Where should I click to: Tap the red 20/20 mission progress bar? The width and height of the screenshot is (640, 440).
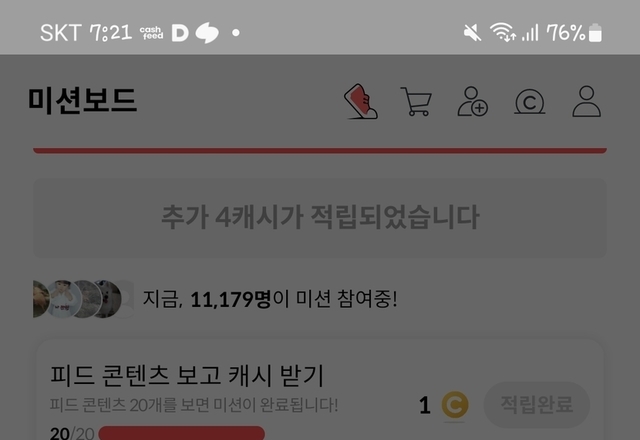pyautogui.click(x=182, y=433)
